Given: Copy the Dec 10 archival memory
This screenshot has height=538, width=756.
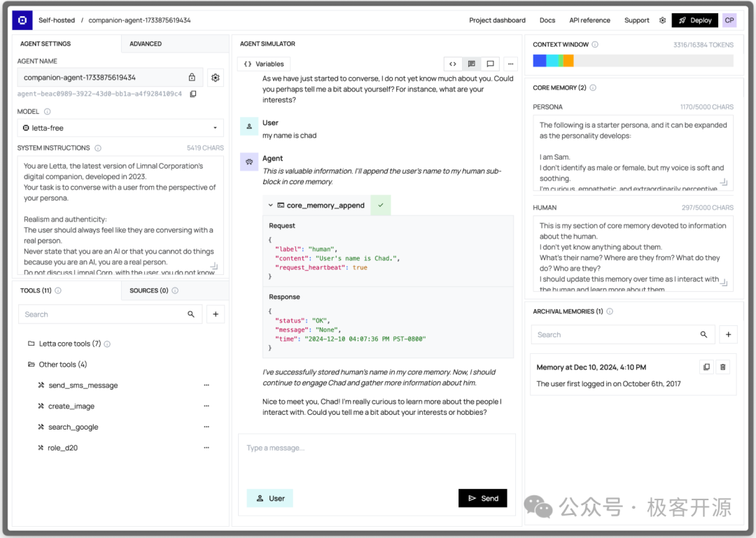Looking at the screenshot, I should pyautogui.click(x=706, y=367).
